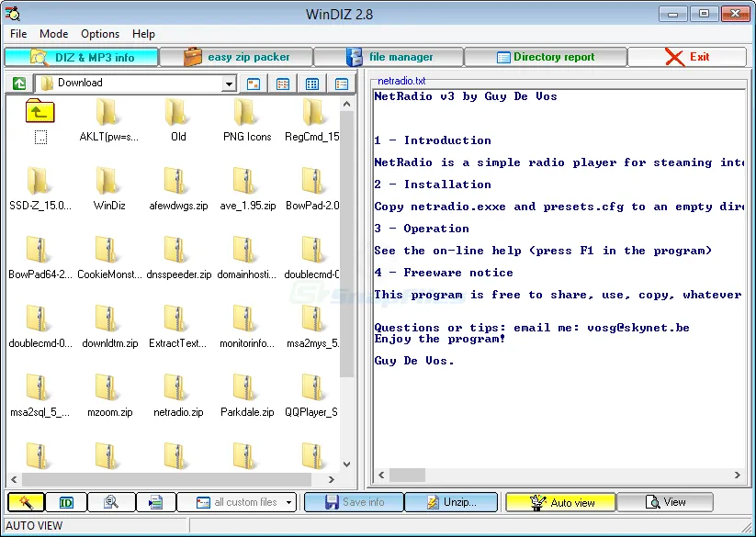Screen dimensions: 756x537
Task: Select netradio.zip archive
Action: pos(178,395)
